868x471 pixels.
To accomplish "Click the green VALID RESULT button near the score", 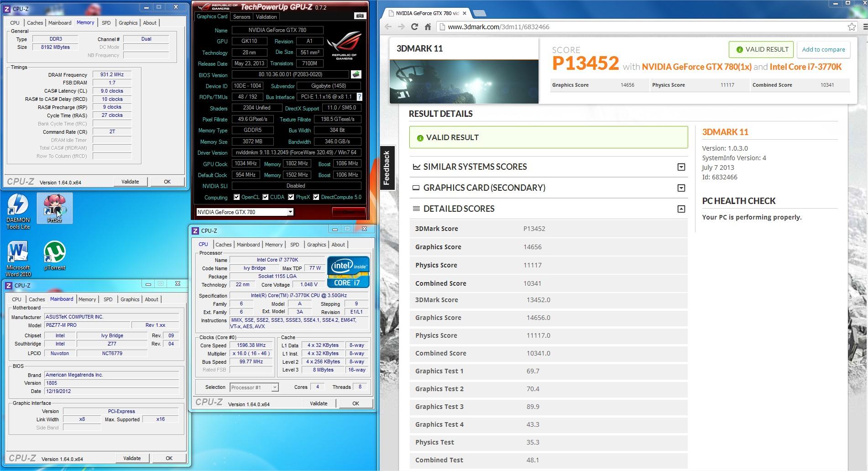I will click(x=761, y=49).
